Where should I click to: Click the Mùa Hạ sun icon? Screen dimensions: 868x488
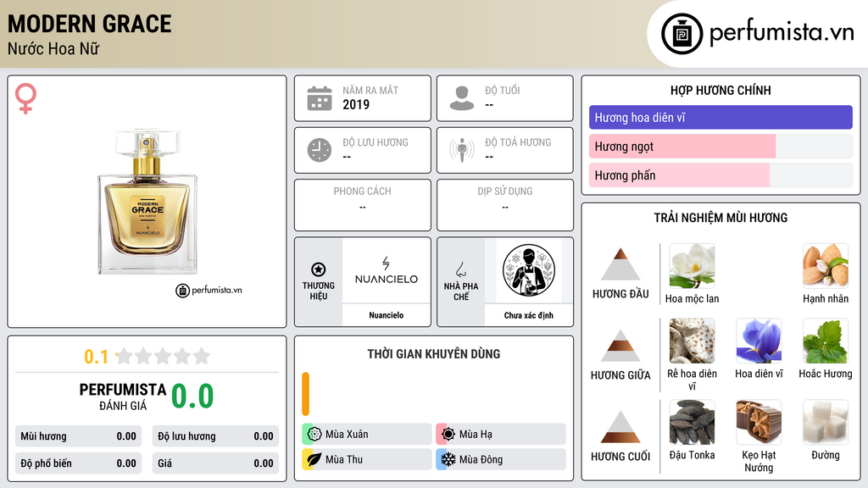(448, 434)
